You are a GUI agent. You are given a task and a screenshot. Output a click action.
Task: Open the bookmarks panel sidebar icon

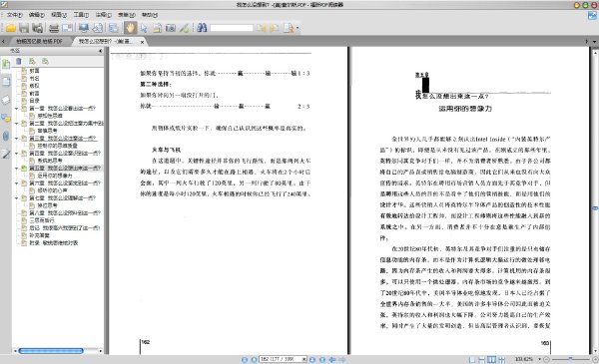point(6,64)
